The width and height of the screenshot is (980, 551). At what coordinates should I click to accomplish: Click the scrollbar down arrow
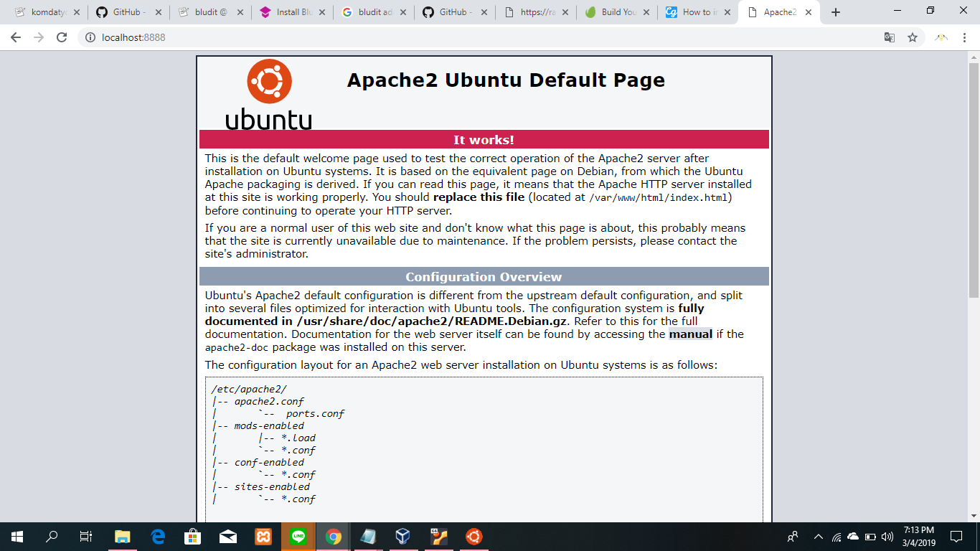[974, 516]
